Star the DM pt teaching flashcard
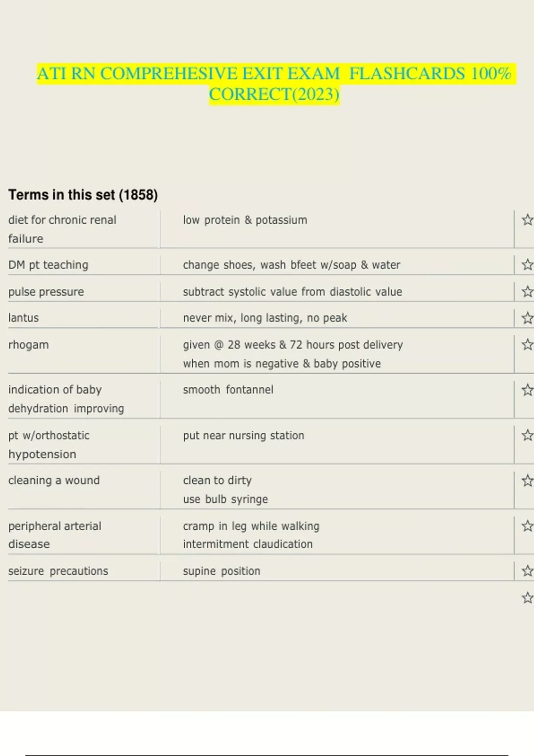The height and width of the screenshot is (756, 534). click(527, 265)
